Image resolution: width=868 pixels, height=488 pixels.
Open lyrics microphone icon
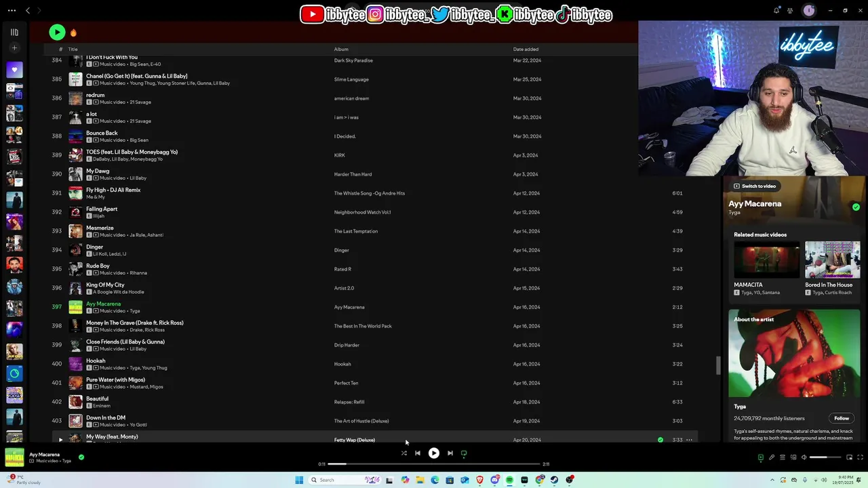point(771,457)
